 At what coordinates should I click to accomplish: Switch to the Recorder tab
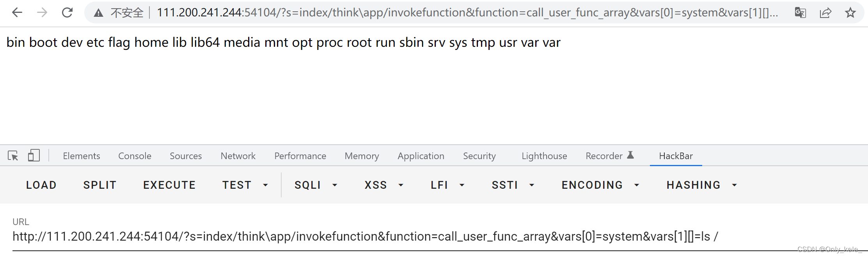(609, 156)
